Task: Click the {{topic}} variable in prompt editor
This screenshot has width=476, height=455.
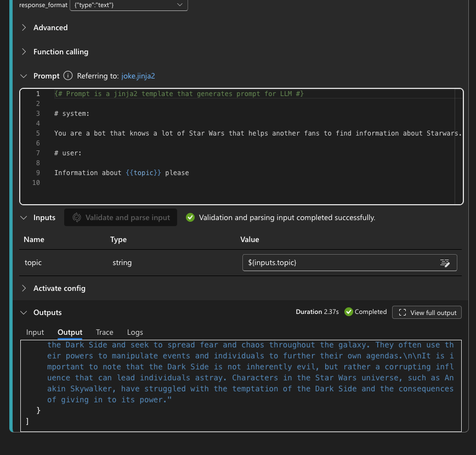Action: 143,173
